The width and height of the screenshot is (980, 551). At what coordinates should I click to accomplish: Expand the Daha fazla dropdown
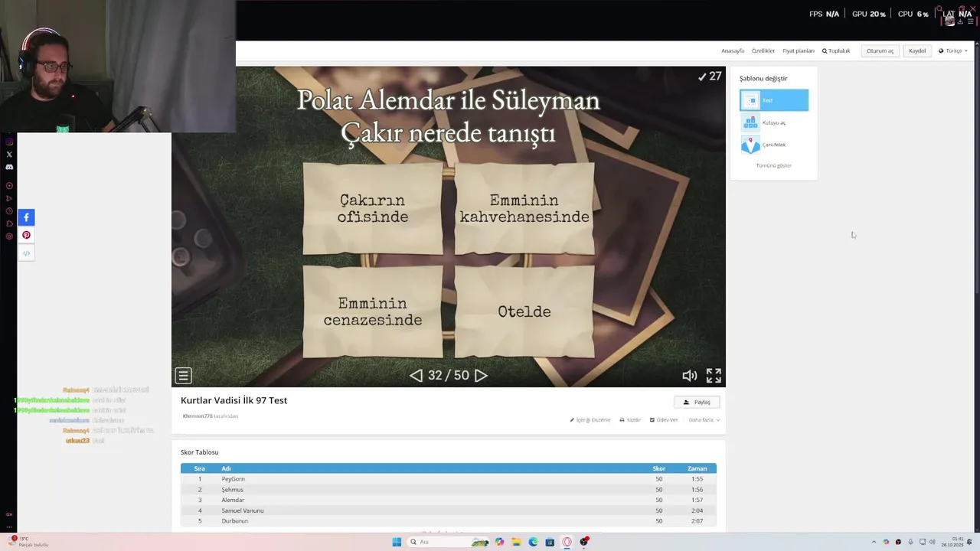point(704,420)
